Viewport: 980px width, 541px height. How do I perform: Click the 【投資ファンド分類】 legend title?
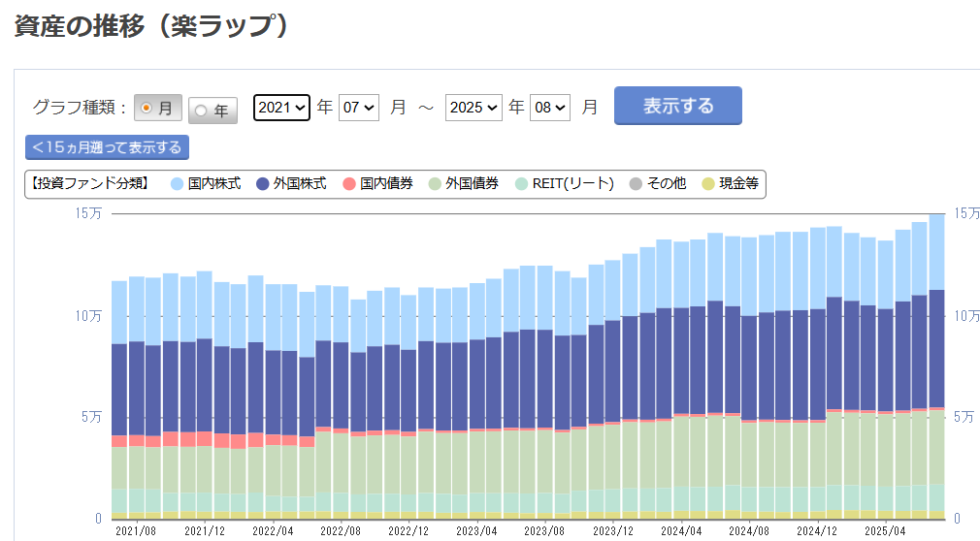pos(90,183)
